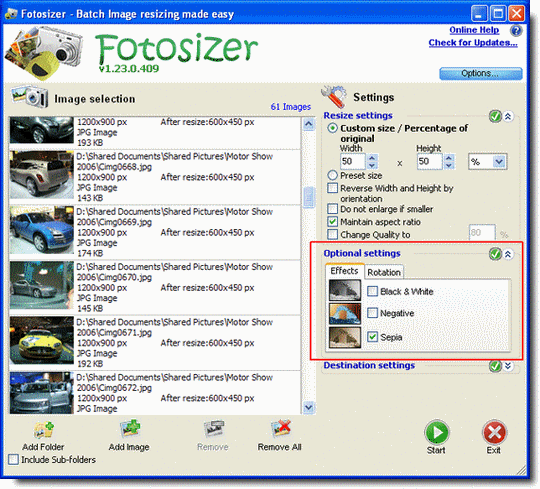Screen dimensions: 540x489
Task: Click the Fotosizer camera logo
Action: [44, 52]
